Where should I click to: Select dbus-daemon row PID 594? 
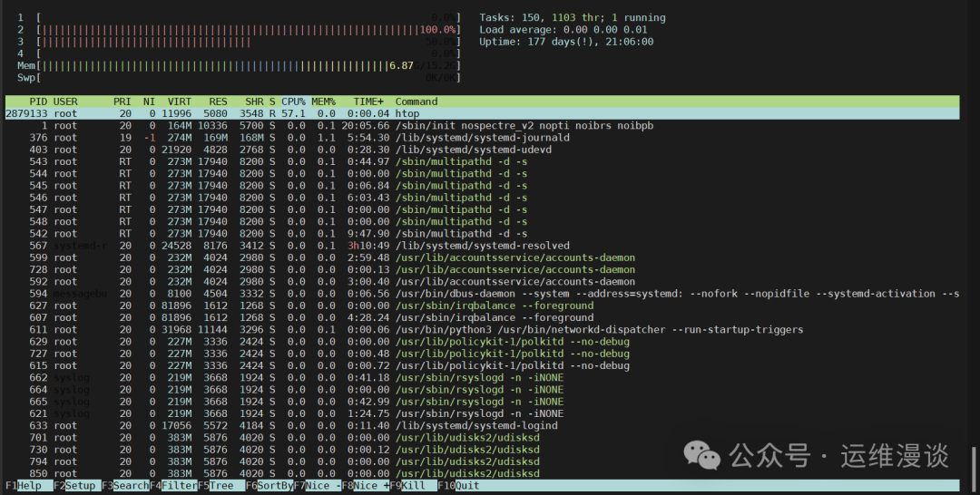pyautogui.click(x=483, y=294)
